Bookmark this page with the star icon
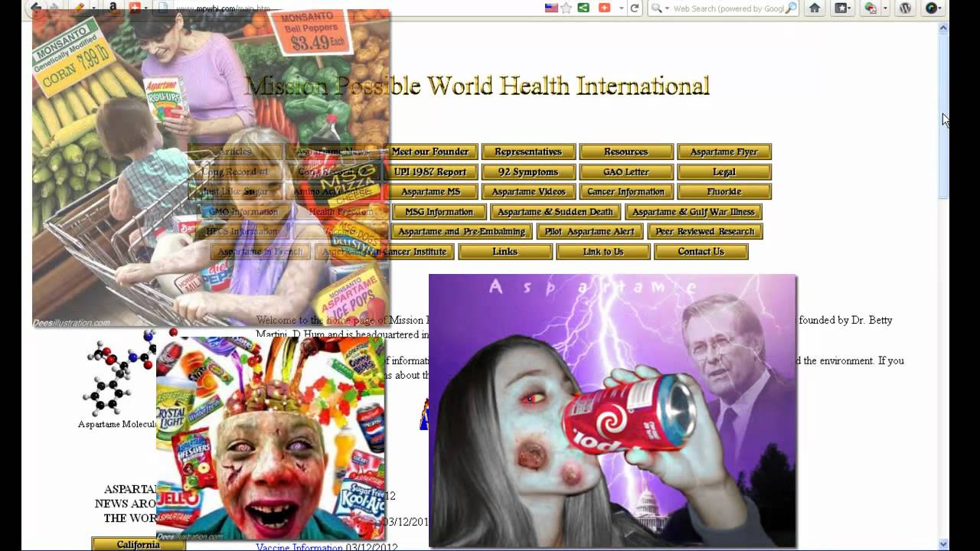 tap(567, 8)
